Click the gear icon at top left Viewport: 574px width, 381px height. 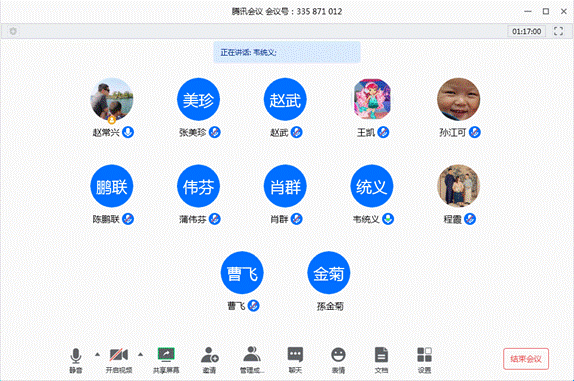[13, 31]
